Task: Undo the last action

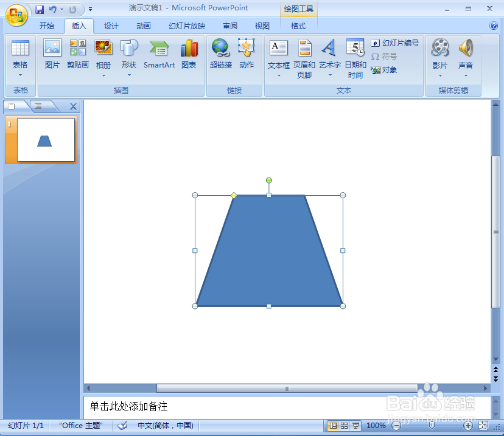Action: click(53, 10)
